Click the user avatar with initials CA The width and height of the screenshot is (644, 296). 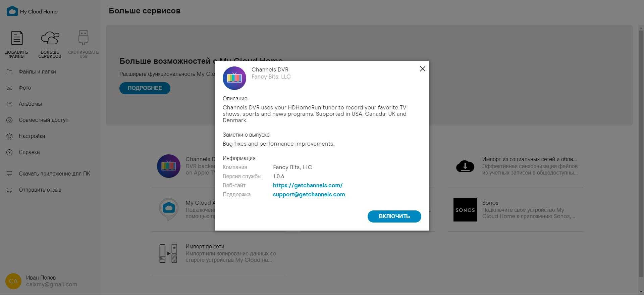tap(13, 281)
